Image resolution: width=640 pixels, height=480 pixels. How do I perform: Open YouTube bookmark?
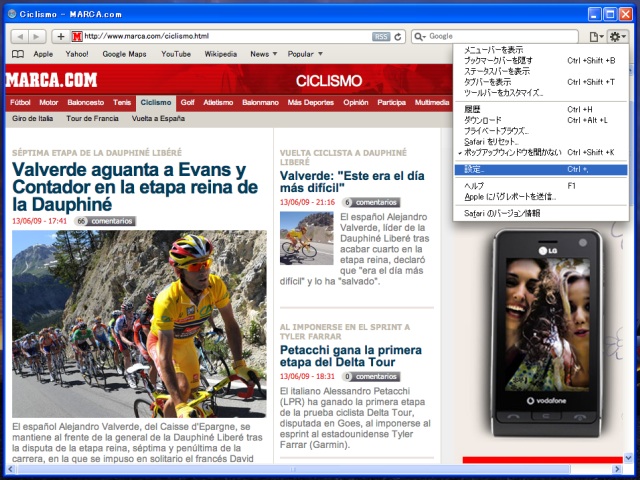point(176,54)
